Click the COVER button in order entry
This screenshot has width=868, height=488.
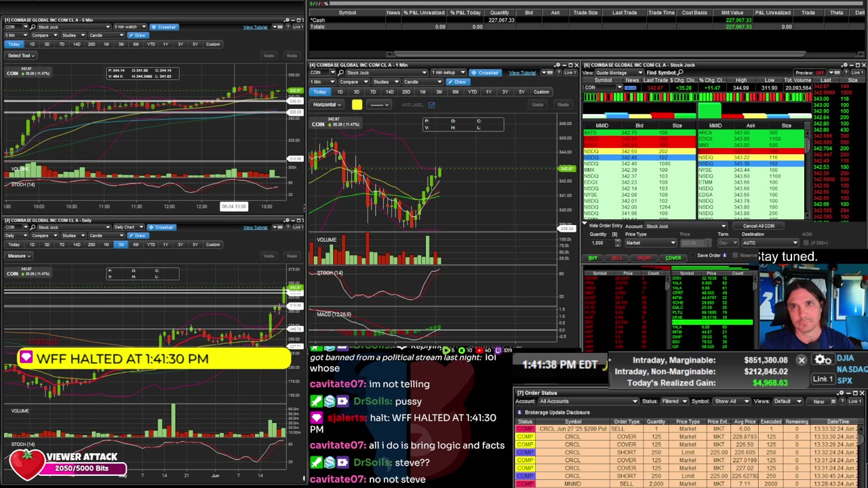(x=673, y=258)
